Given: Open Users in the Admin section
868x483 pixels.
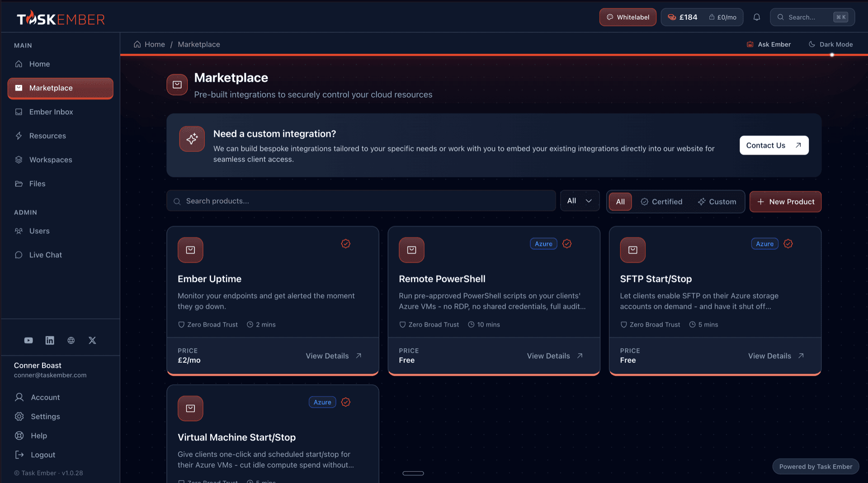Looking at the screenshot, I should 60,231.
